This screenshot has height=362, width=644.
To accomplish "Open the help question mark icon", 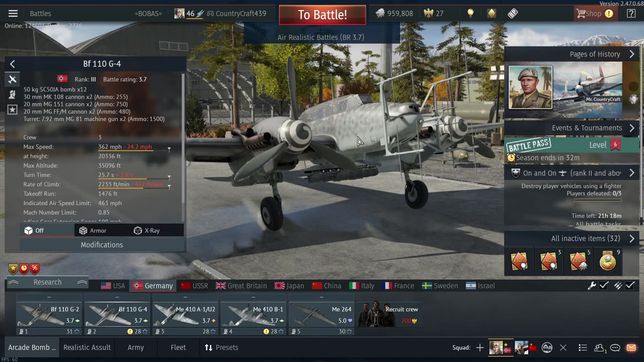I will (631, 14).
